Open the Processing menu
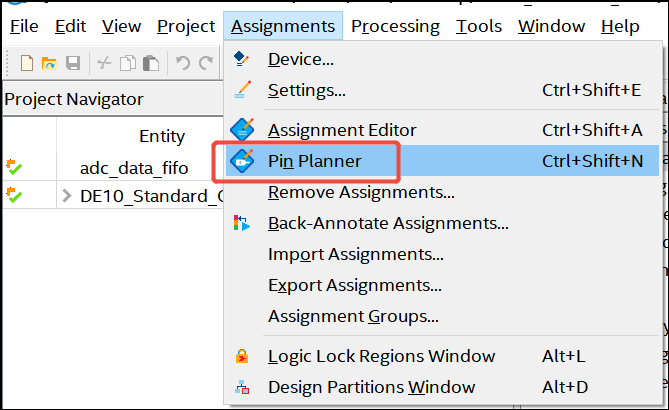This screenshot has height=410, width=669. [x=395, y=26]
